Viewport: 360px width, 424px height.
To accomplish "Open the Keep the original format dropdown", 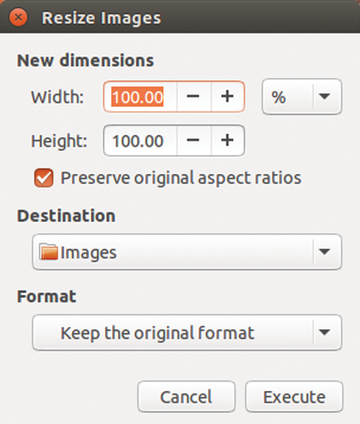I will (187, 332).
